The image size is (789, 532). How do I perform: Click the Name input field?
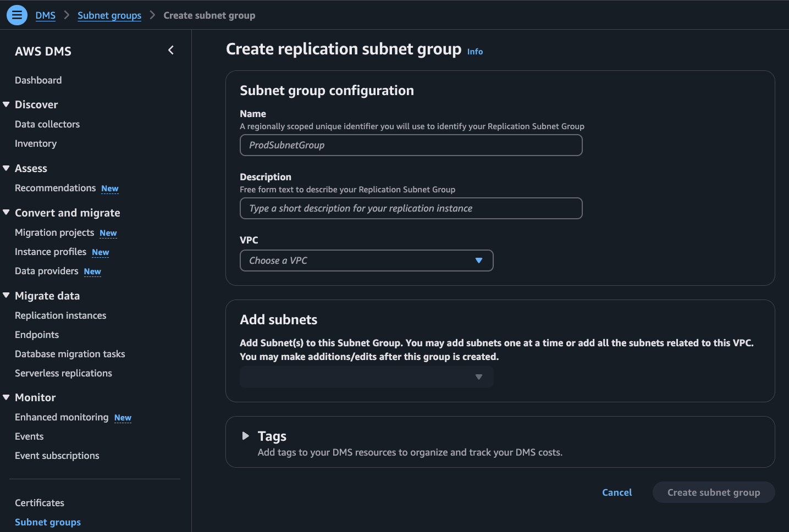(x=411, y=145)
